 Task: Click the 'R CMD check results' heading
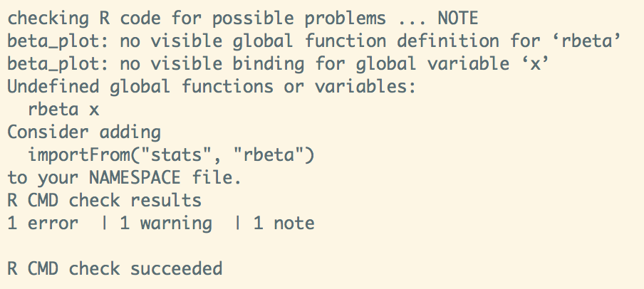pos(104,201)
